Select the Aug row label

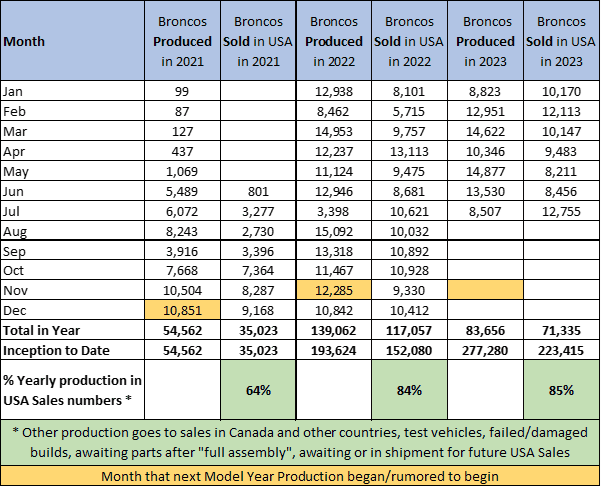point(72,231)
